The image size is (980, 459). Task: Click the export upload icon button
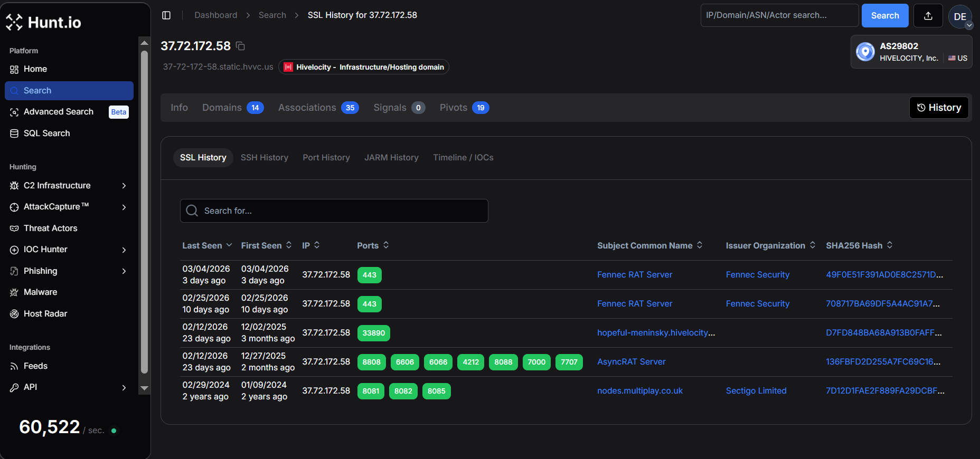click(928, 16)
